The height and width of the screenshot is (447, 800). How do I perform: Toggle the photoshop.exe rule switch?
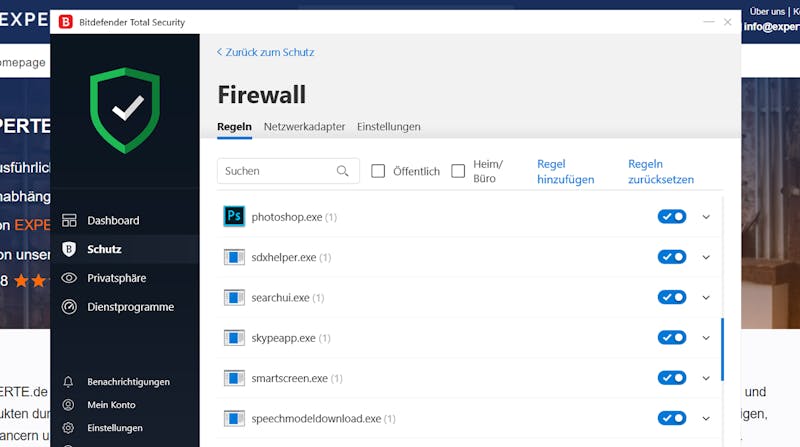[672, 216]
